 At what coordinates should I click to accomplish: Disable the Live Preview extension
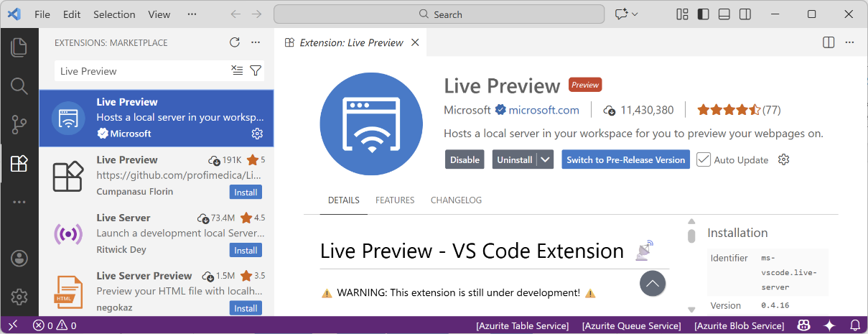click(x=465, y=159)
